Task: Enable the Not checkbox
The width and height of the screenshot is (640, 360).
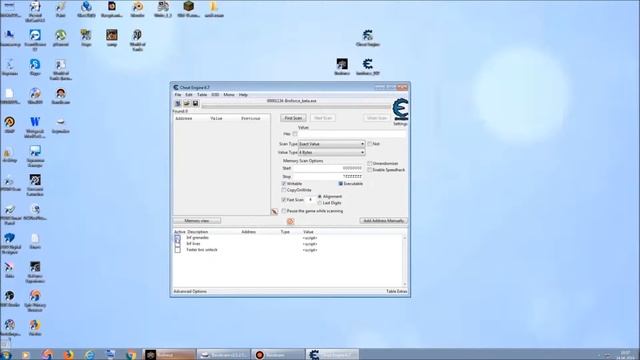Action: pos(370,144)
